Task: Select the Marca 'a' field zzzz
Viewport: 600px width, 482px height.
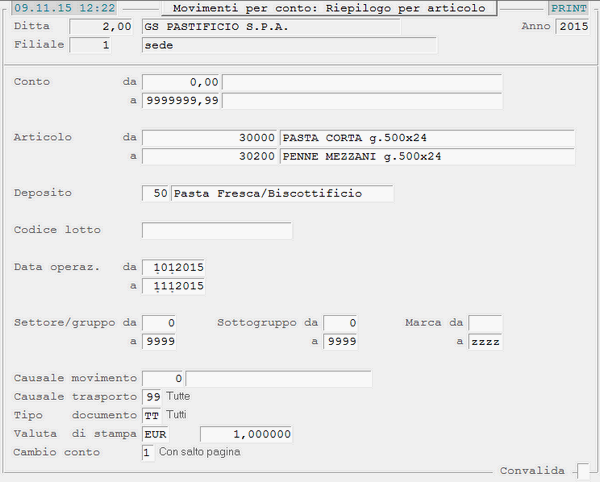Action: pyautogui.click(x=485, y=342)
